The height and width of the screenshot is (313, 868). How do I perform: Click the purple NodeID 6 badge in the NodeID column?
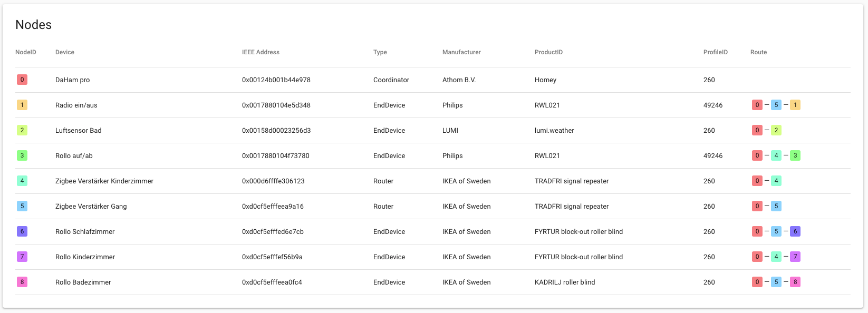[x=22, y=231]
